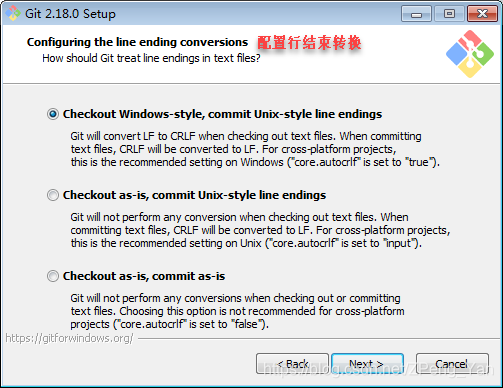Viewport: 503px width, 388px height.
Task: Click the red Chinese annotation text
Action: pyautogui.click(x=309, y=43)
